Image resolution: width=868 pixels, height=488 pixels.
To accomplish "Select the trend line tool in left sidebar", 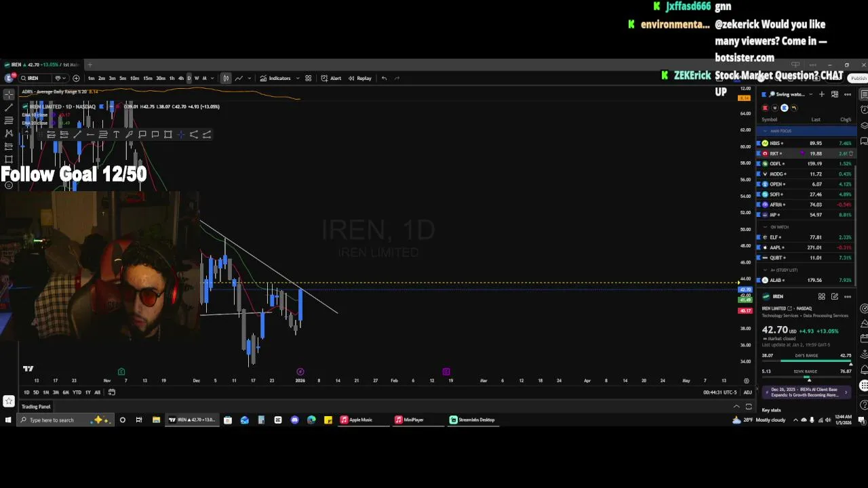I will (x=9, y=107).
